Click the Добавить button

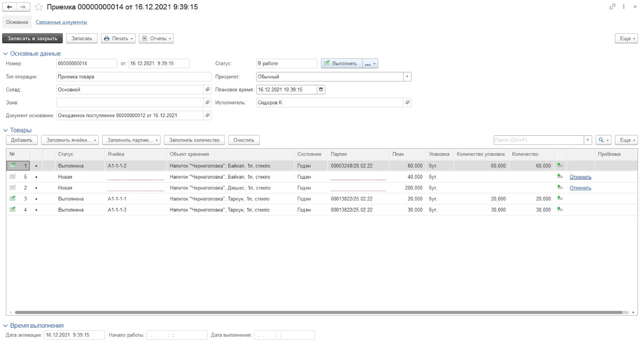[22, 140]
